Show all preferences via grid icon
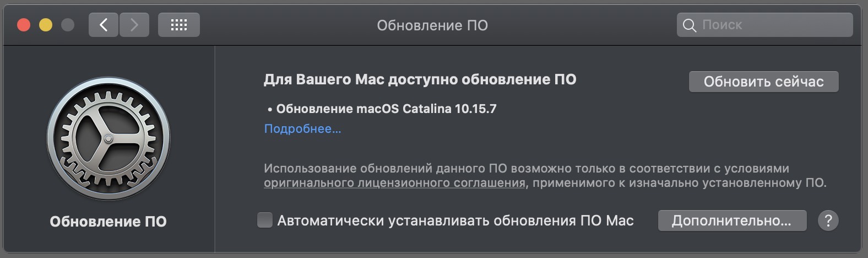The image size is (868, 258). (179, 25)
